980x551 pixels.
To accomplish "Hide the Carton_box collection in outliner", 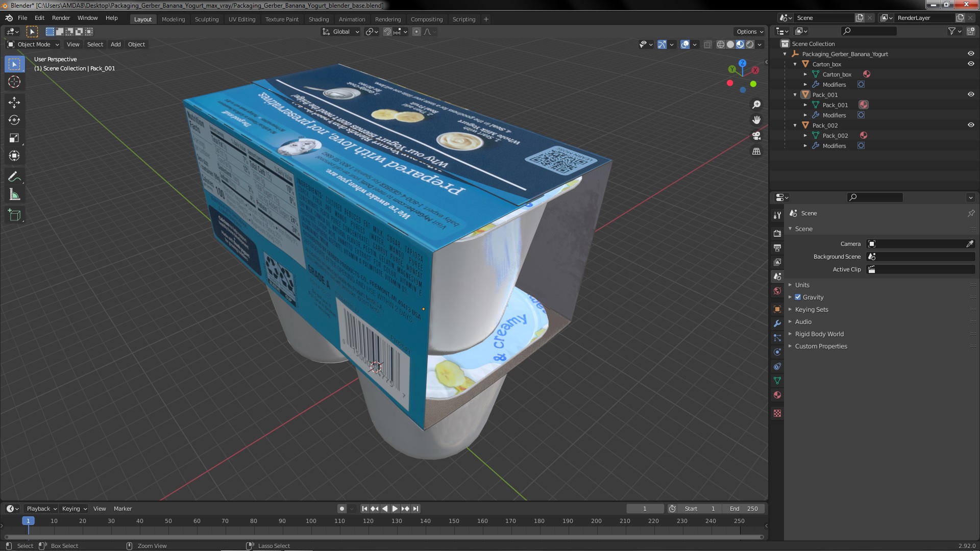I will [970, 64].
